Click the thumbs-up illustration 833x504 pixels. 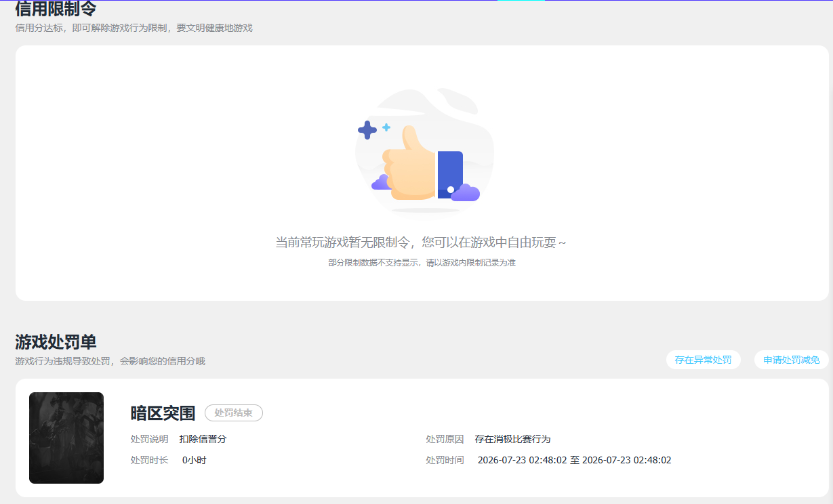pos(425,152)
